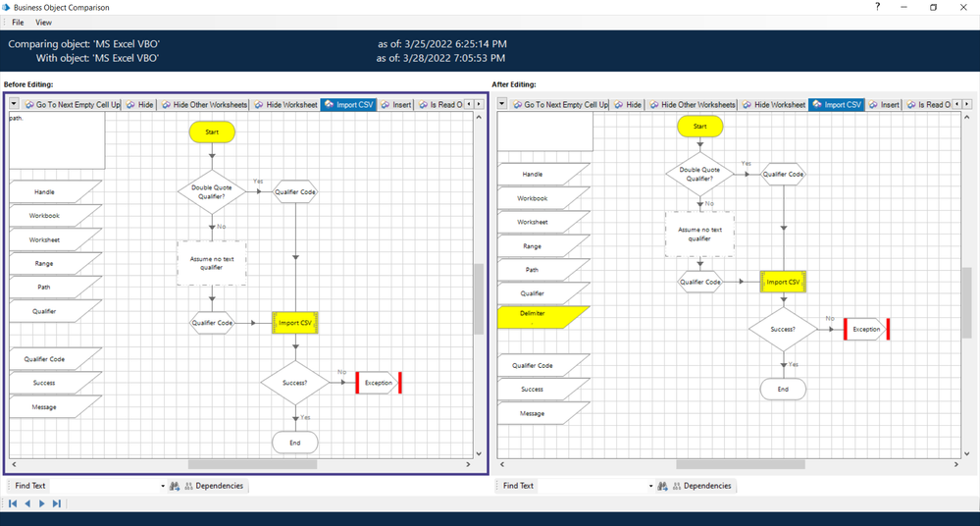The width and height of the screenshot is (980, 526).
Task: Select After Editing 'Hide Other Worksheets' tab
Action: [693, 104]
